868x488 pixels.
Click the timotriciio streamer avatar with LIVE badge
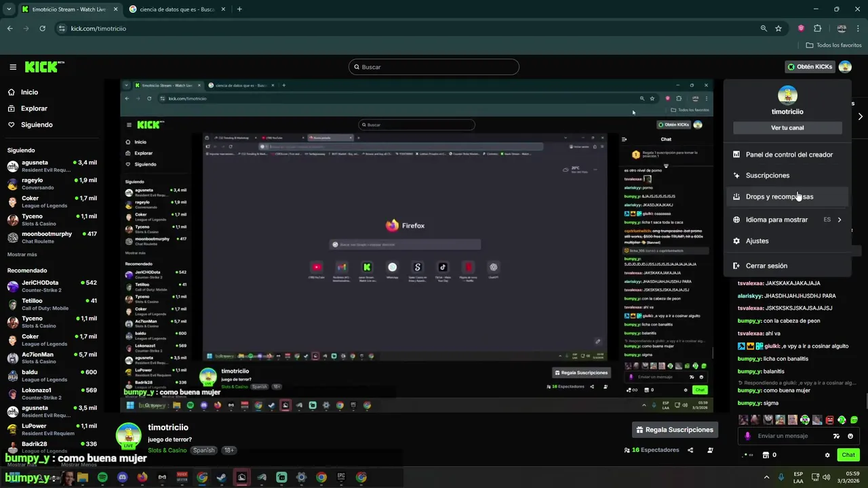click(x=128, y=436)
